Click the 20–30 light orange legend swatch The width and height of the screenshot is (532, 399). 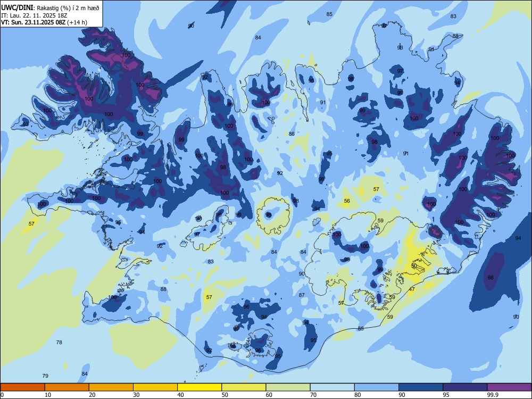click(x=111, y=387)
